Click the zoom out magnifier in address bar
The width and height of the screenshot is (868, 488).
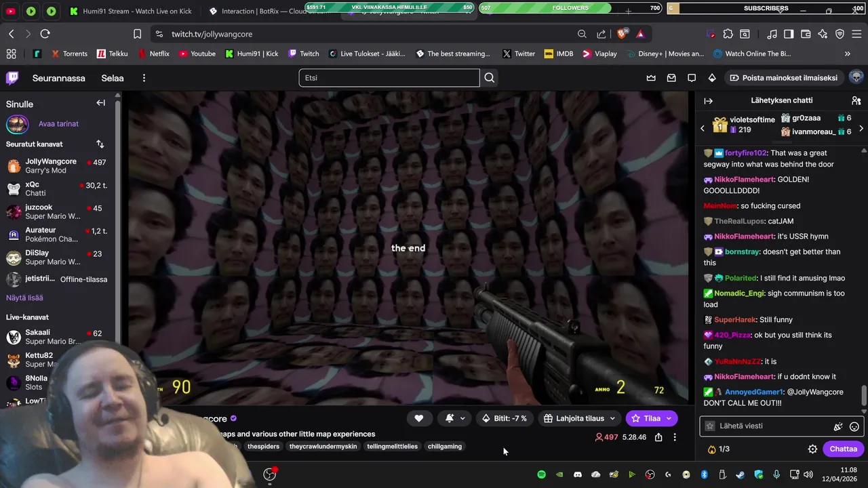point(582,34)
